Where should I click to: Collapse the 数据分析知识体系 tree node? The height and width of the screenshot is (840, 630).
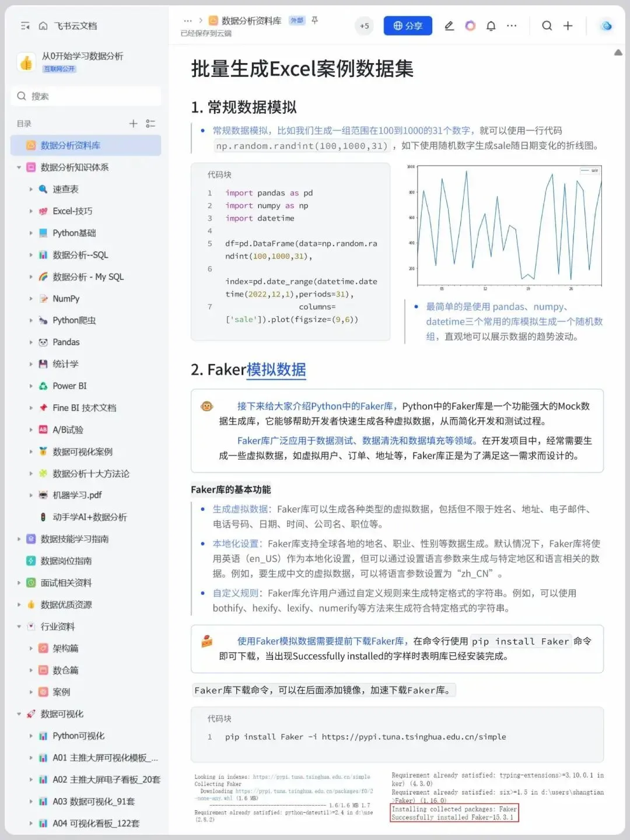[19, 167]
